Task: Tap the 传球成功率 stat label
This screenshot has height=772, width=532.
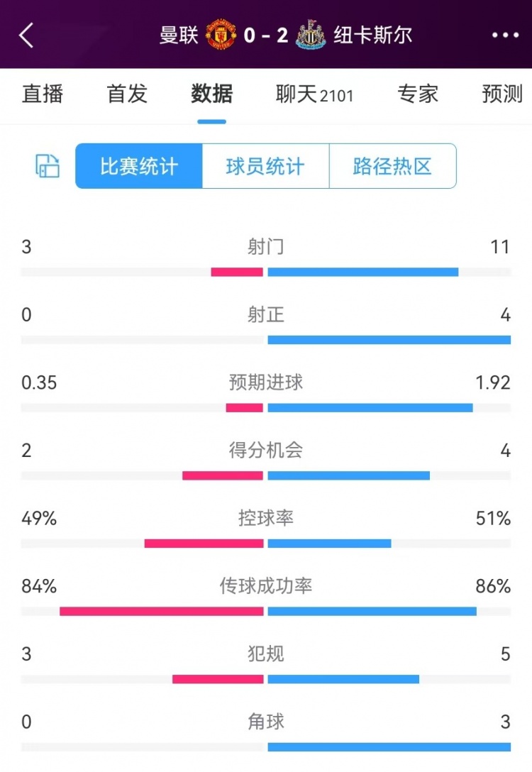Action: [266, 586]
